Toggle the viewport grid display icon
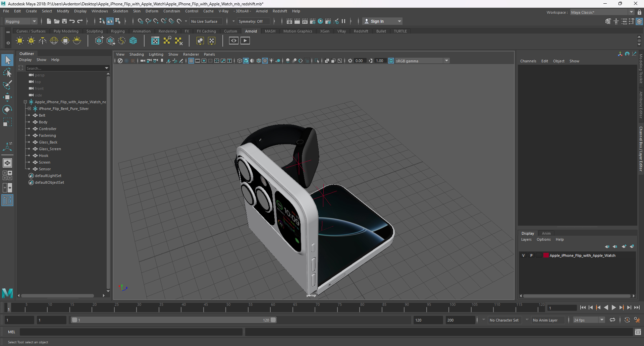The height and width of the screenshot is (346, 644). click(x=191, y=61)
